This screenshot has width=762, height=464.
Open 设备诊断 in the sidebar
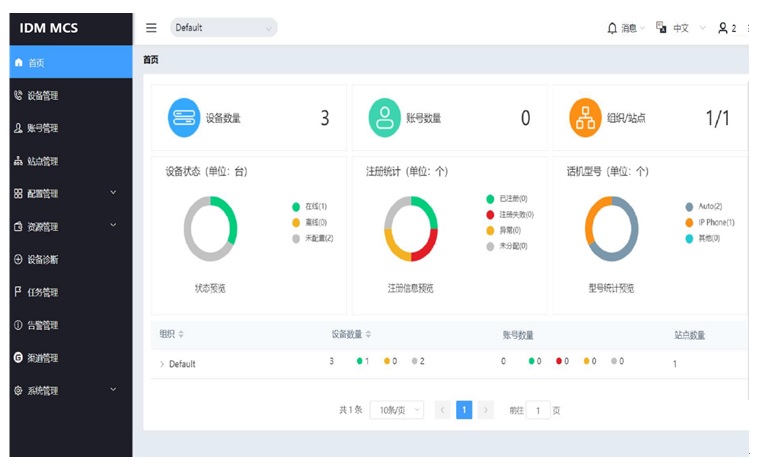(x=42, y=260)
